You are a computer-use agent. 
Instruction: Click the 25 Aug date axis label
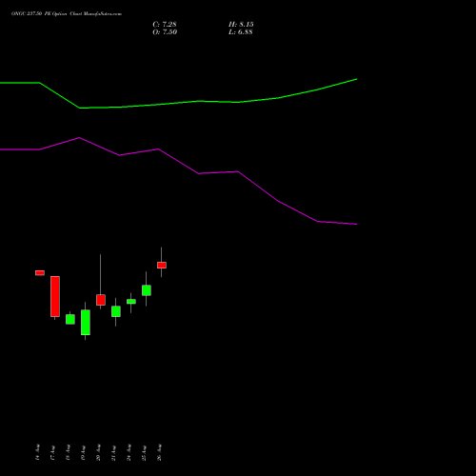point(145,452)
